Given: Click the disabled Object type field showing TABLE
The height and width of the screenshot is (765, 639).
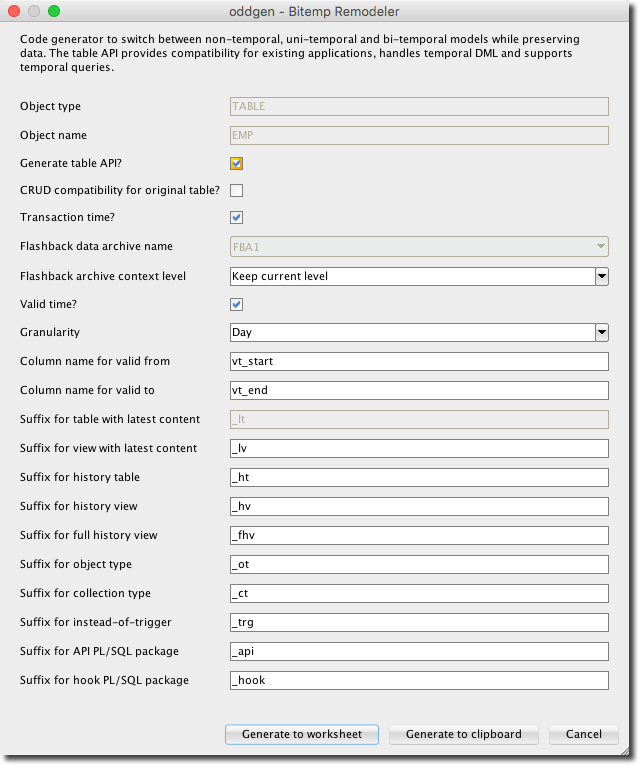Looking at the screenshot, I should pyautogui.click(x=419, y=106).
